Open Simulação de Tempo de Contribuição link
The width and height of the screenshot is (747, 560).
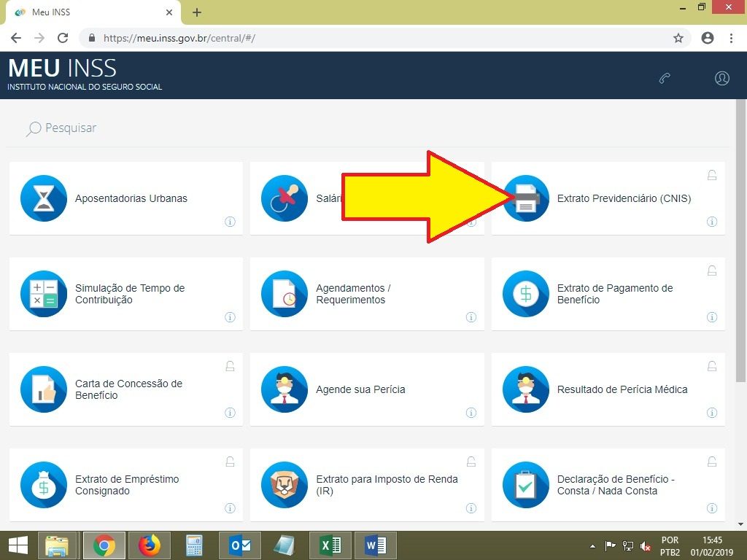pos(130,294)
